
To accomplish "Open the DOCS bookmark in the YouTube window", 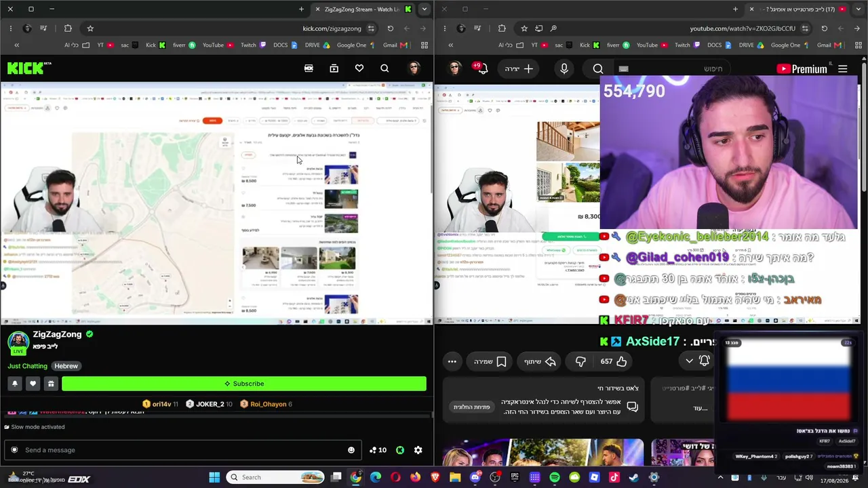I will coord(719,45).
